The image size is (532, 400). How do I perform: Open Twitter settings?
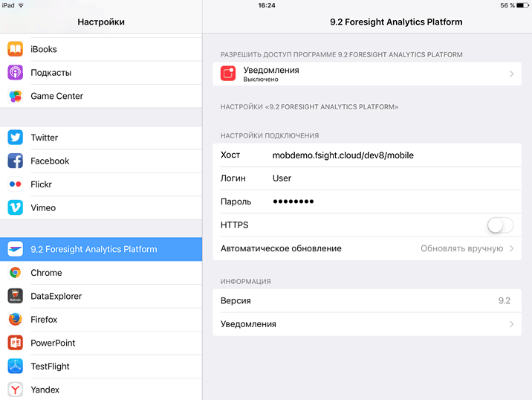pyautogui.click(x=101, y=138)
